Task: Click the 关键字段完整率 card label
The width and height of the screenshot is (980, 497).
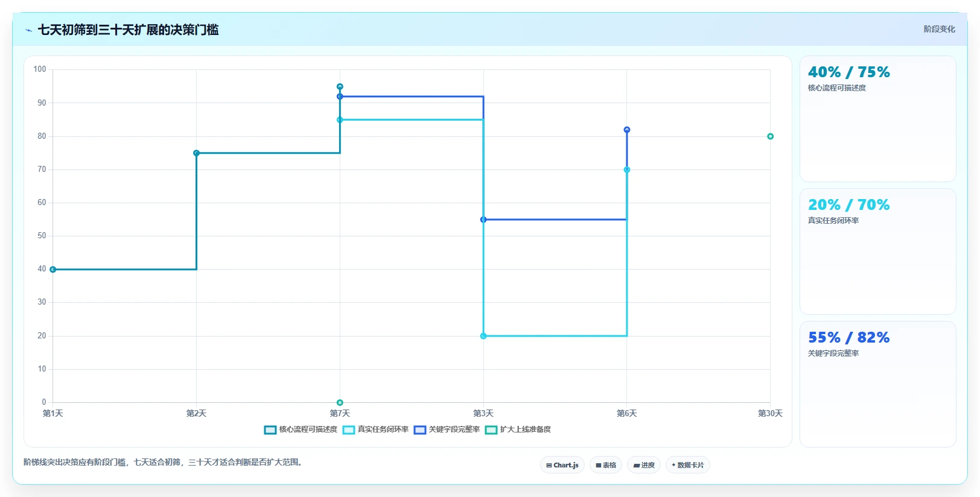Action: (833, 353)
